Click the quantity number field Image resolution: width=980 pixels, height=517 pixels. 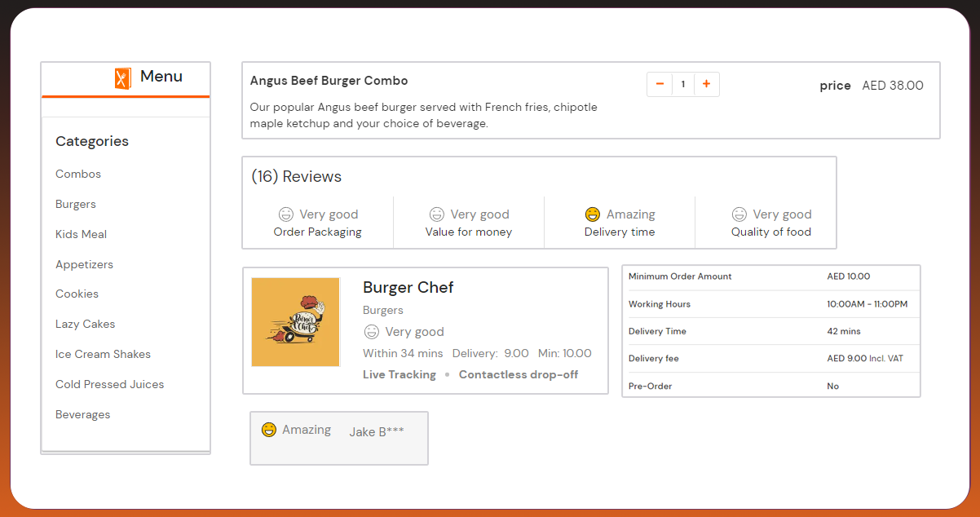tap(683, 84)
